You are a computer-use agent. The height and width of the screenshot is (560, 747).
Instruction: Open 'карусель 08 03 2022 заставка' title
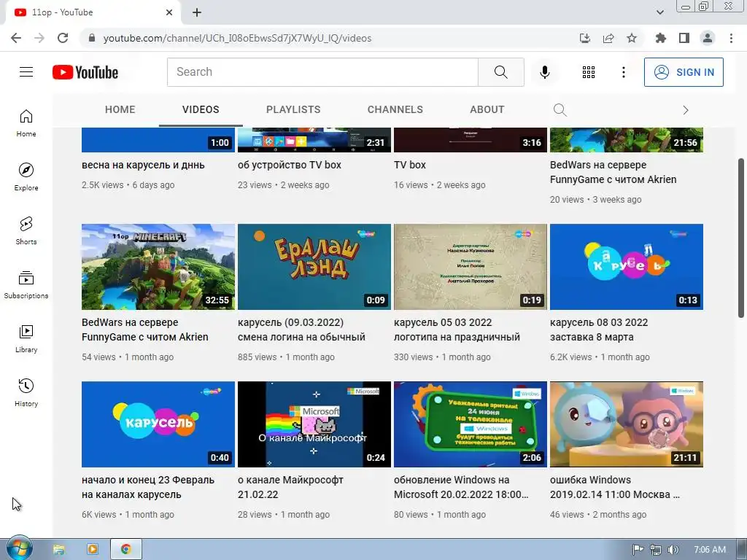[x=599, y=330]
